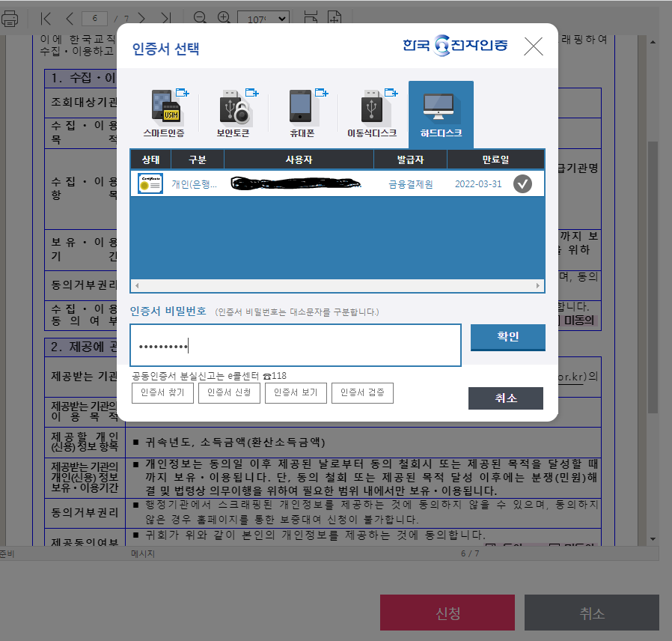Select the 개인(은행... certificate row text
The image size is (672, 641).
pyautogui.click(x=194, y=184)
